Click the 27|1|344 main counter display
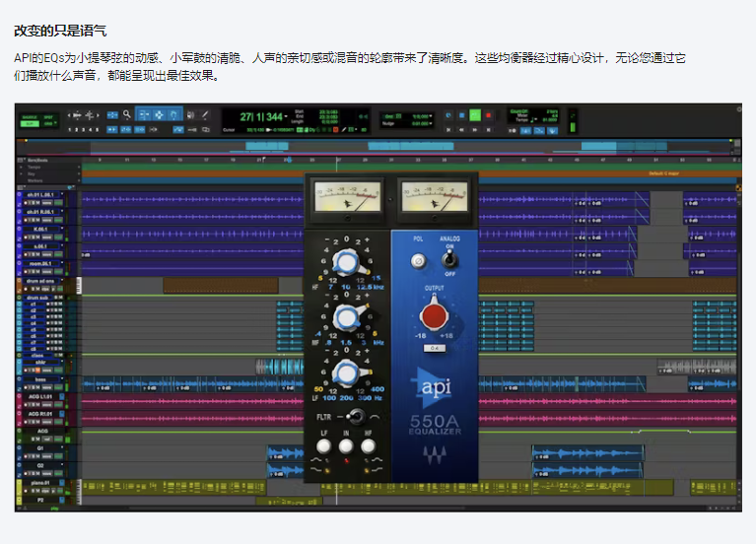The image size is (756, 544). tap(261, 116)
